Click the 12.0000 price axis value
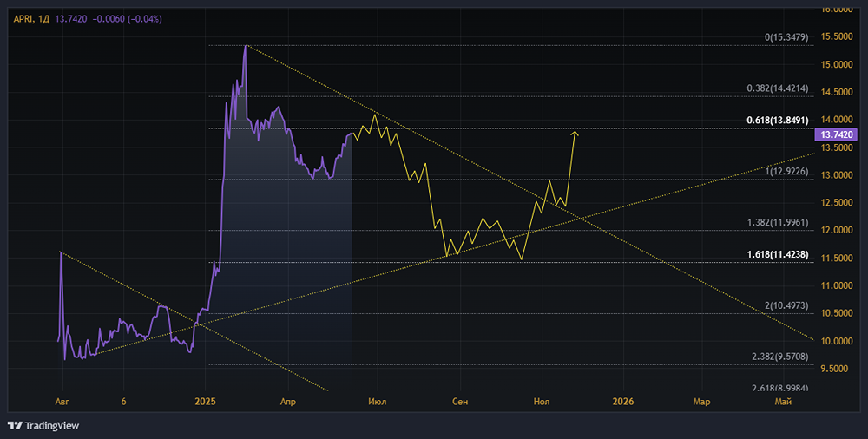This screenshot has width=868, height=439. click(837, 230)
